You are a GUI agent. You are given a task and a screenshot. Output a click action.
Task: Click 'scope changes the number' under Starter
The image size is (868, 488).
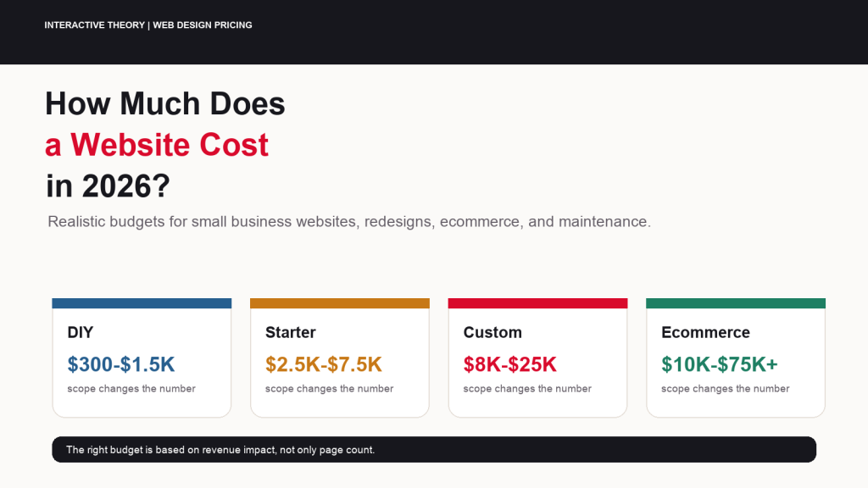tap(330, 389)
